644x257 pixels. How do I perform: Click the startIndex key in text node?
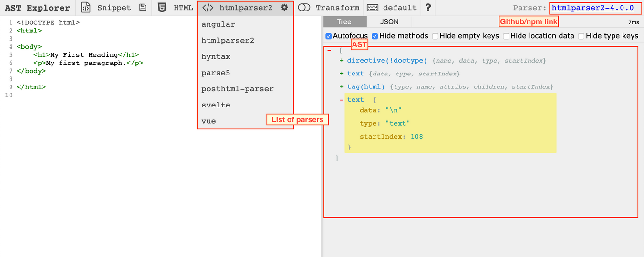[x=380, y=137]
